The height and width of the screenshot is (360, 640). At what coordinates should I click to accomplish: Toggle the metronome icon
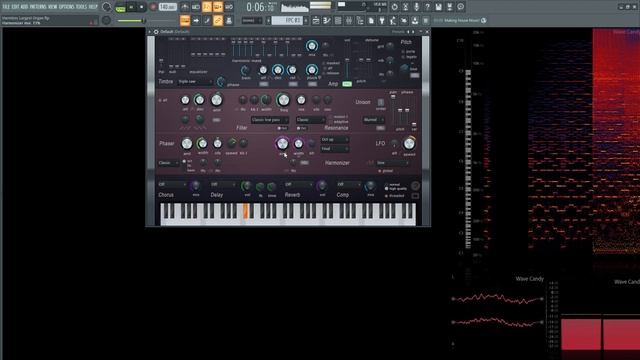click(185, 7)
